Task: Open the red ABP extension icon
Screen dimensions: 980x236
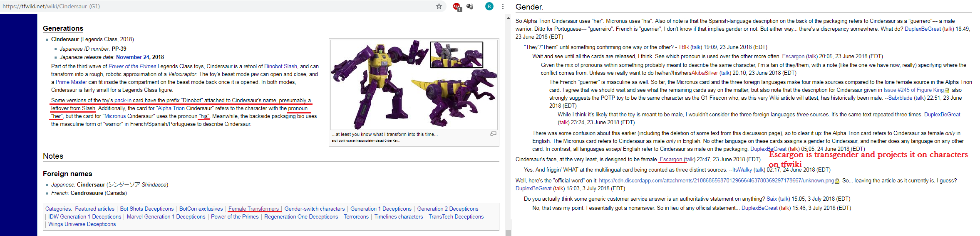Action: (x=457, y=7)
